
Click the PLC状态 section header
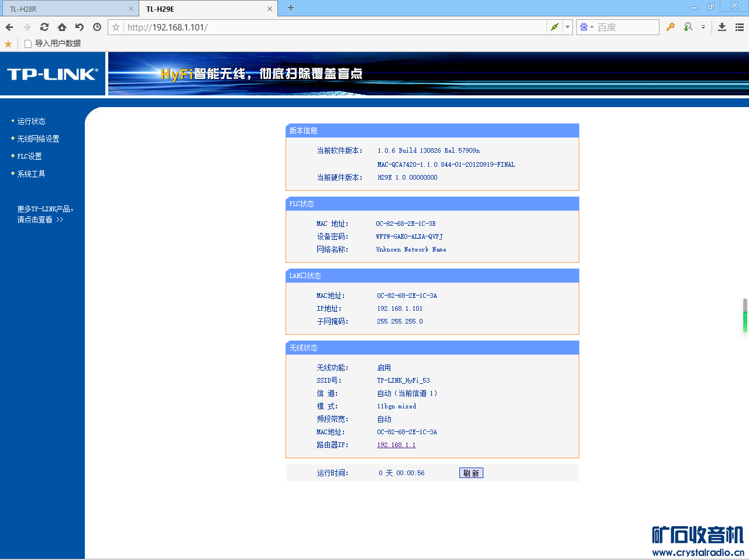tap(432, 204)
